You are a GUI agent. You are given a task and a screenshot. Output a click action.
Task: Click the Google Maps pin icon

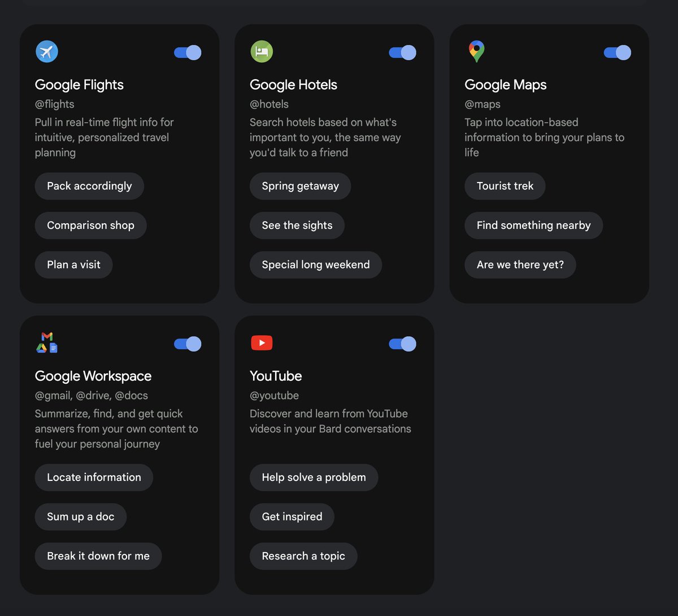tap(476, 51)
